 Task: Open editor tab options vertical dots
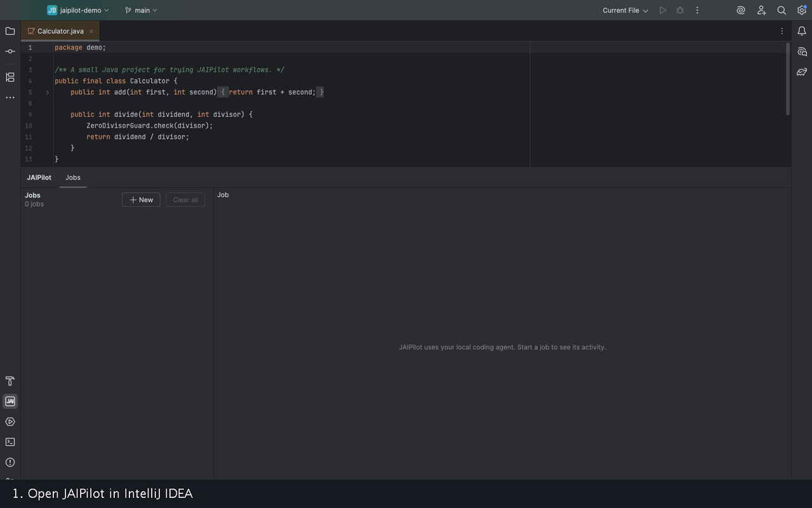click(x=782, y=30)
